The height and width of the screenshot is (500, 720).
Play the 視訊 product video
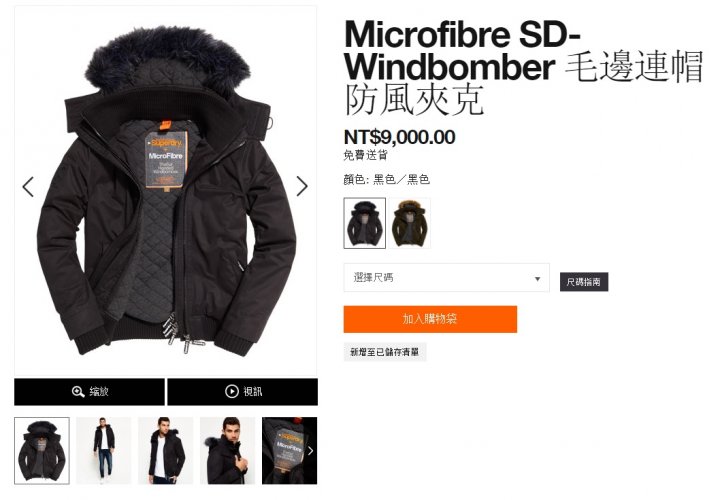point(242,392)
